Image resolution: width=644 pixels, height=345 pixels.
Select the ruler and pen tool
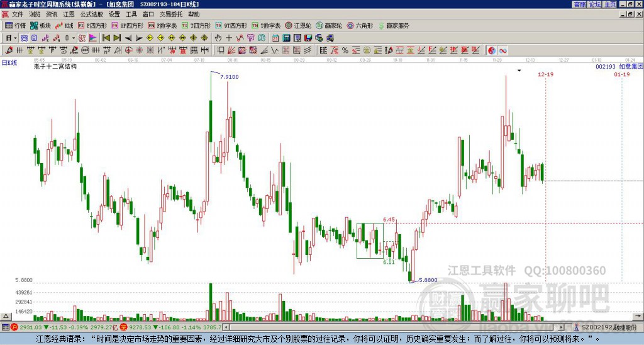tap(389, 50)
